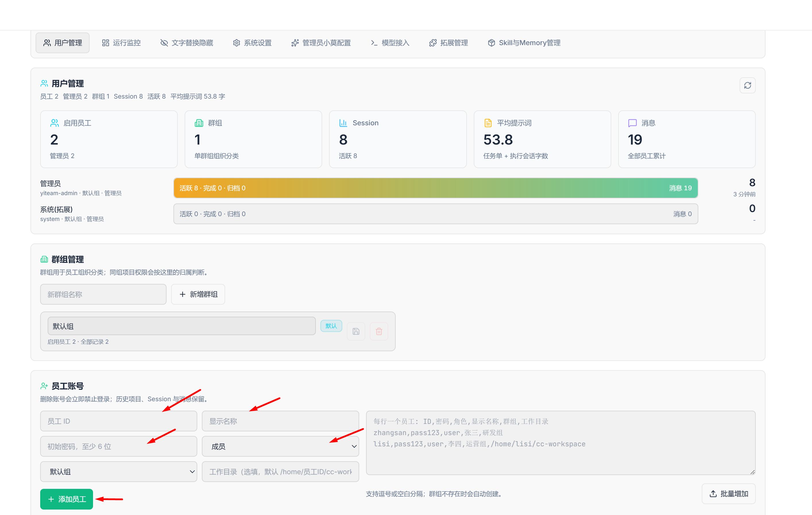Select the 模型接入 terminal tab

[x=390, y=43]
